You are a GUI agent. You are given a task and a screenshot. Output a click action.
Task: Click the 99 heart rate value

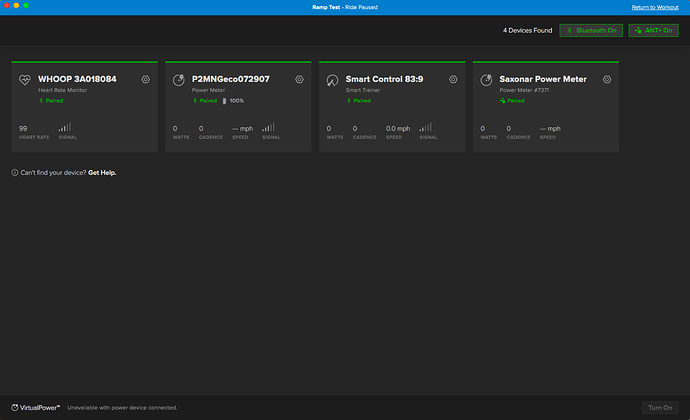tap(23, 129)
